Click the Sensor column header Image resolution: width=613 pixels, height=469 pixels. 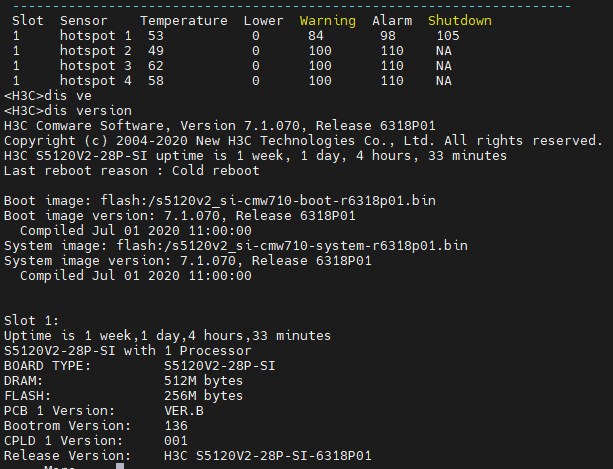(83, 20)
